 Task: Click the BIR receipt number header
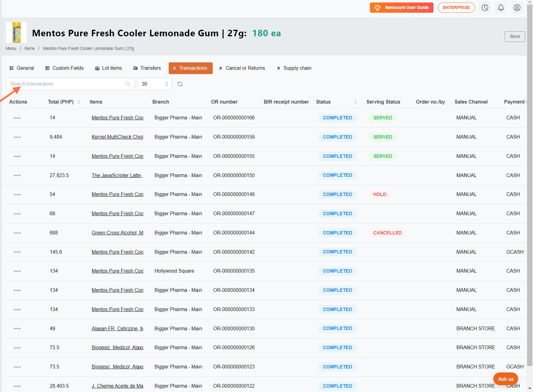[286, 102]
